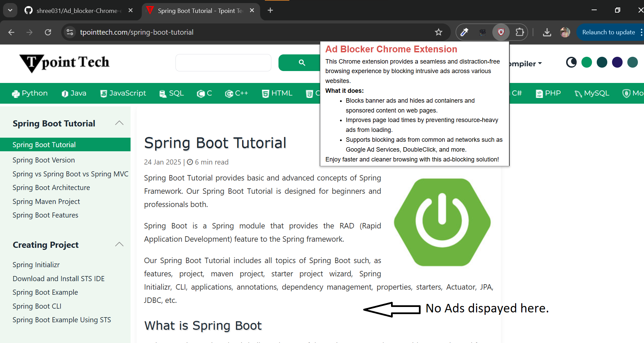
Task: Open Spring Boot Example Using STS link
Action: coord(62,320)
